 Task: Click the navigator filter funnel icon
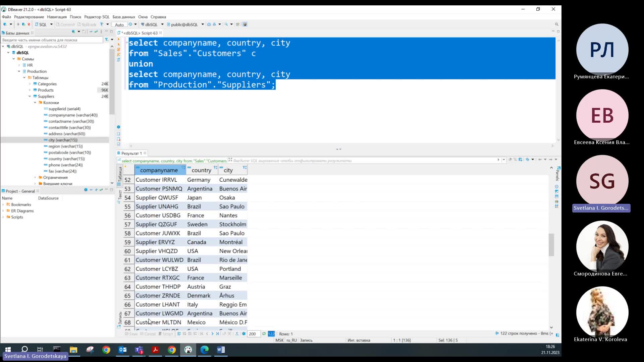tap(106, 40)
